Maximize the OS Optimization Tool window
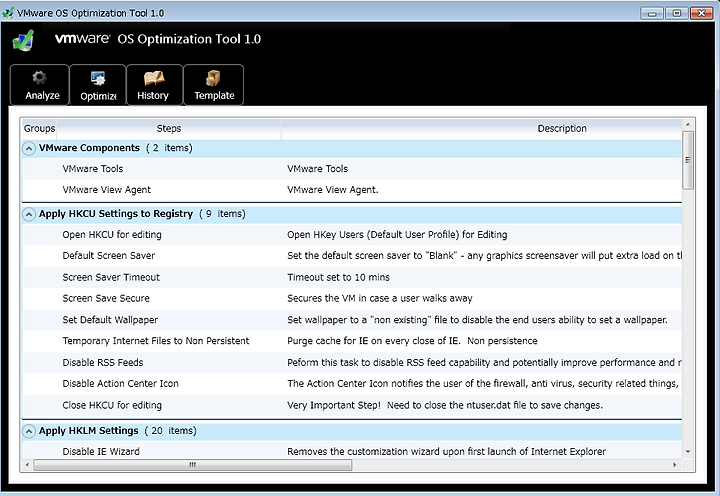The width and height of the screenshot is (720, 496). pos(676,13)
